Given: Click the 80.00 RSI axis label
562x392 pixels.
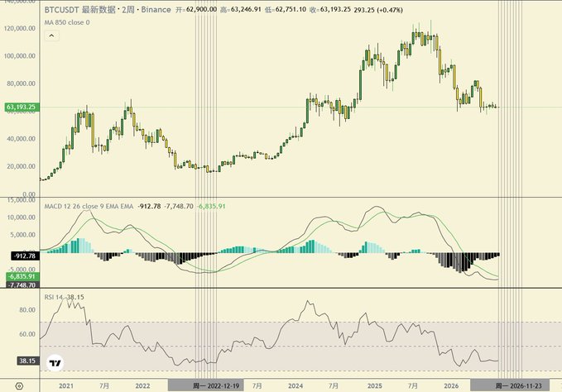Looking at the screenshot, I should pos(27,310).
